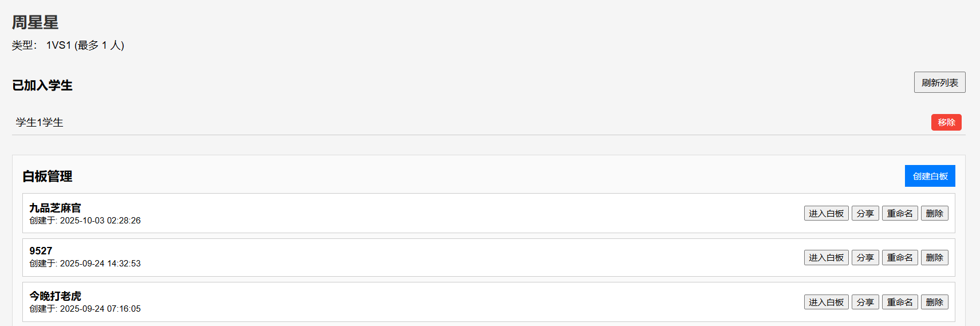The image size is (980, 326).
Task: Enter the 今晚打老虎 whiteboard
Action: 826,302
